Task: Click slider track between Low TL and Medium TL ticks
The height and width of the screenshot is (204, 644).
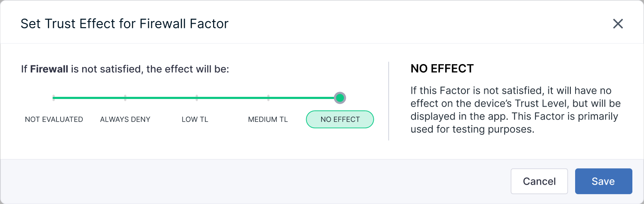Action: click(x=232, y=98)
